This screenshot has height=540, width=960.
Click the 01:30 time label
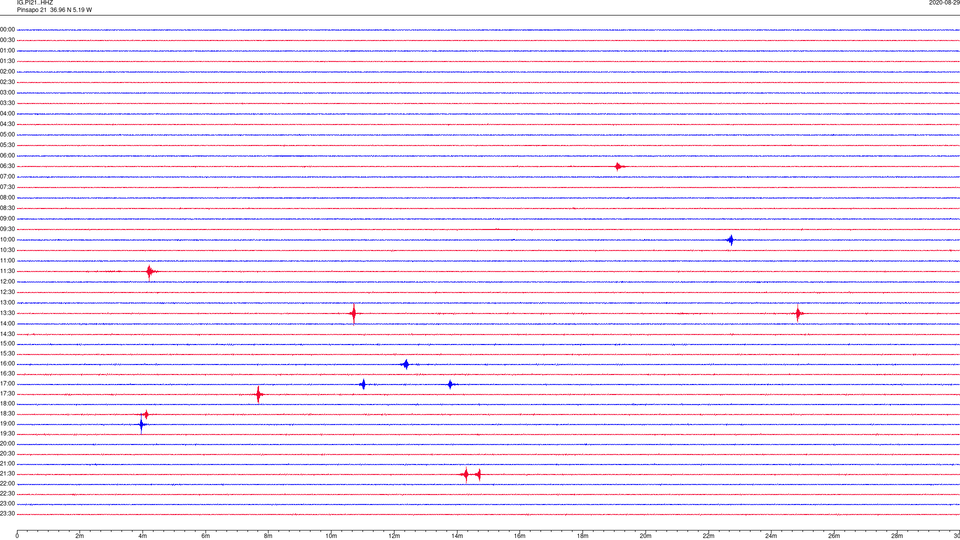(7, 61)
